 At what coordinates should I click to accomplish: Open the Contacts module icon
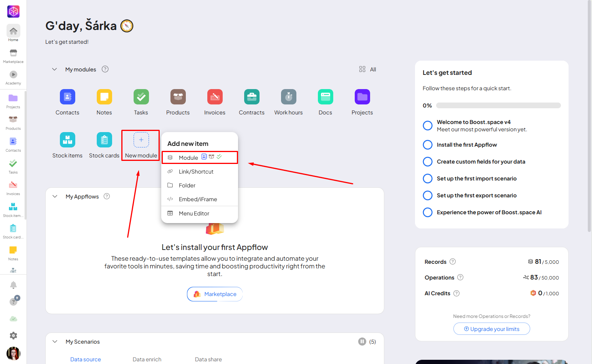tap(67, 97)
